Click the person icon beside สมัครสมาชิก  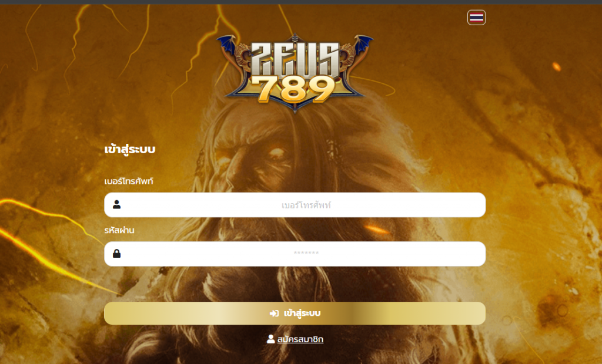[270, 339]
